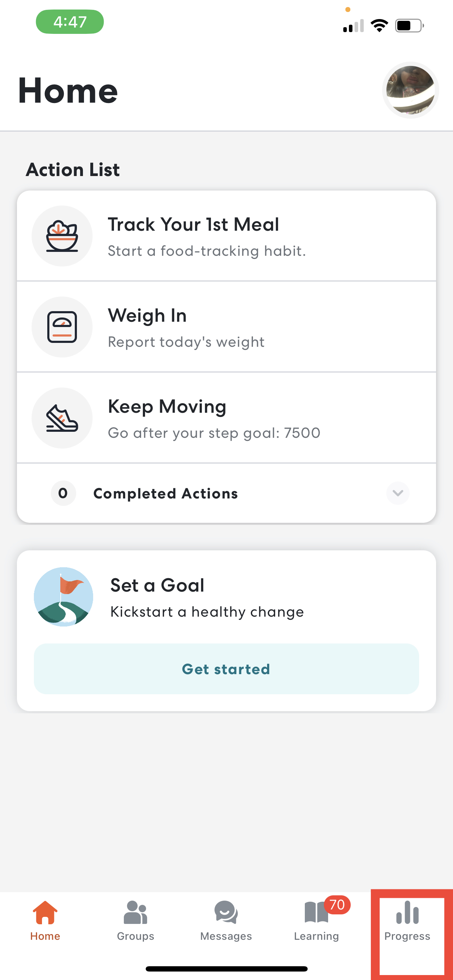The image size is (453, 980).
Task: Tap the Completed Actions label
Action: [165, 494]
